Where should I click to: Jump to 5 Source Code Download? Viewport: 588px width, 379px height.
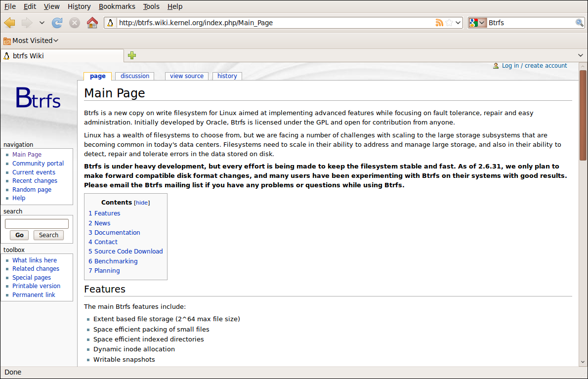point(126,252)
